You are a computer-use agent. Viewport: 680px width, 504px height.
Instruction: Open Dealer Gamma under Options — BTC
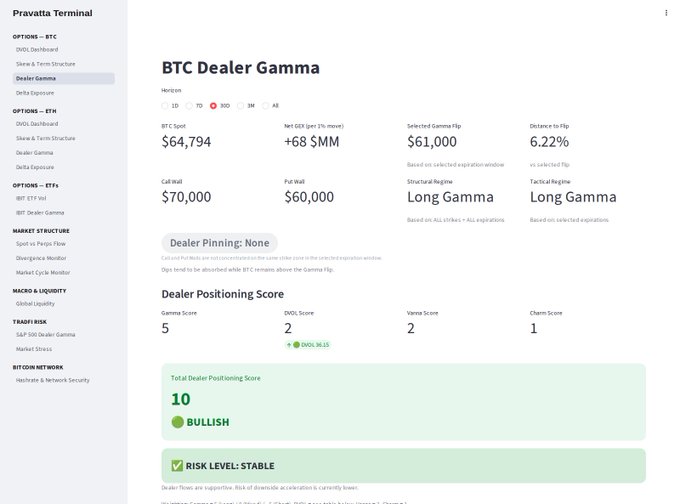pyautogui.click(x=64, y=78)
